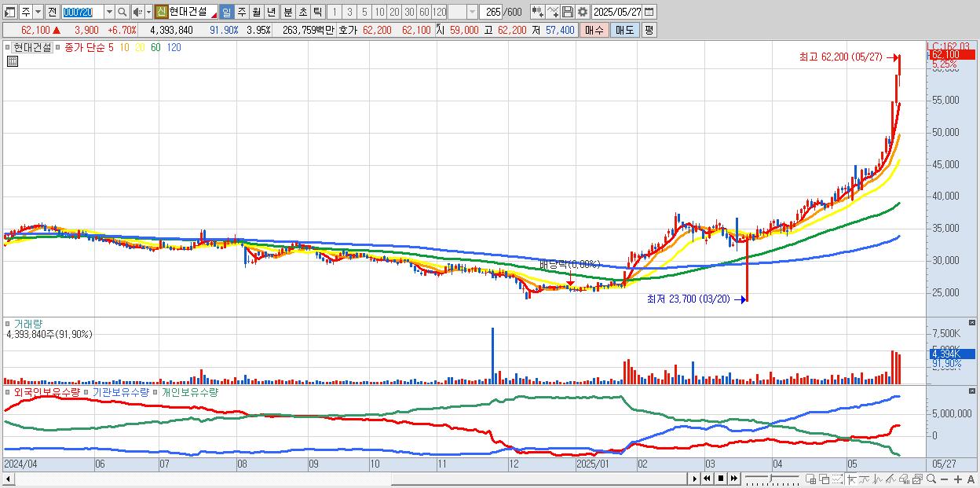The image size is (980, 488).
Task: Expand the volume panel corner button at right
Action: (x=973, y=323)
